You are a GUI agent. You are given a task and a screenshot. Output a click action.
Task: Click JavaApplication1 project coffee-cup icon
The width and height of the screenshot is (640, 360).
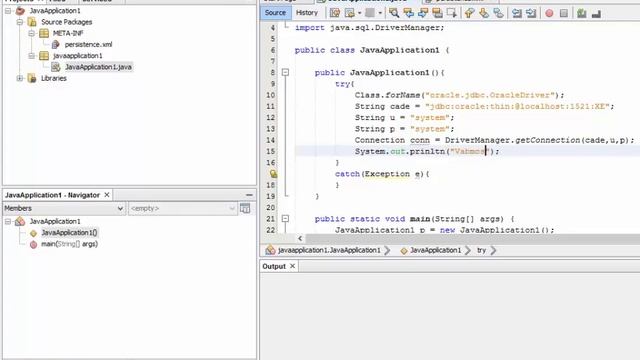pos(20,11)
